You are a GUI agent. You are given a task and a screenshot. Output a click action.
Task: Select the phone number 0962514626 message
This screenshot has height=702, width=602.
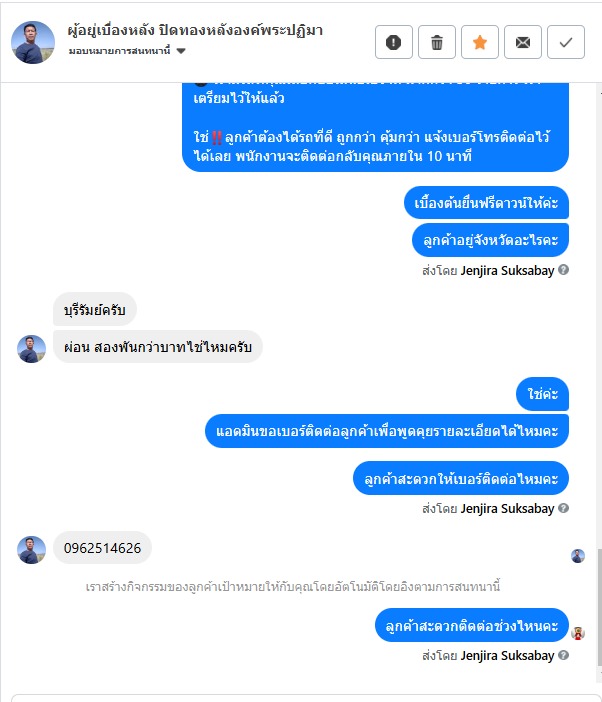pos(102,548)
